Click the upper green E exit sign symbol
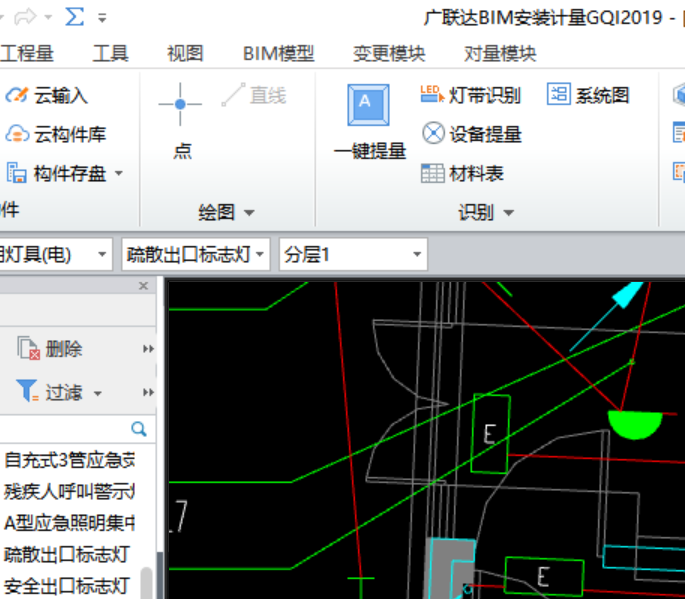The image size is (685, 599). point(490,433)
